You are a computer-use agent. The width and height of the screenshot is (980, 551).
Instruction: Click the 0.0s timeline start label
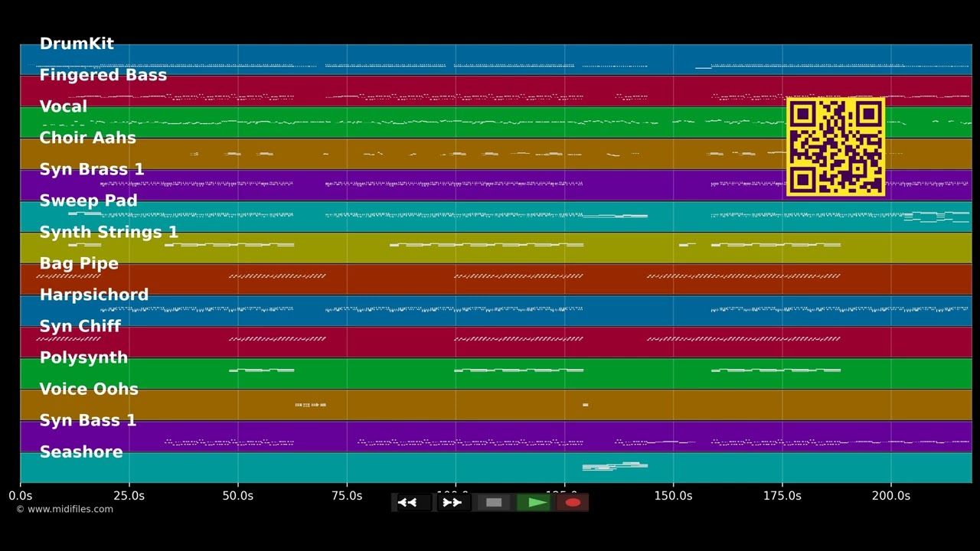pos(21,496)
